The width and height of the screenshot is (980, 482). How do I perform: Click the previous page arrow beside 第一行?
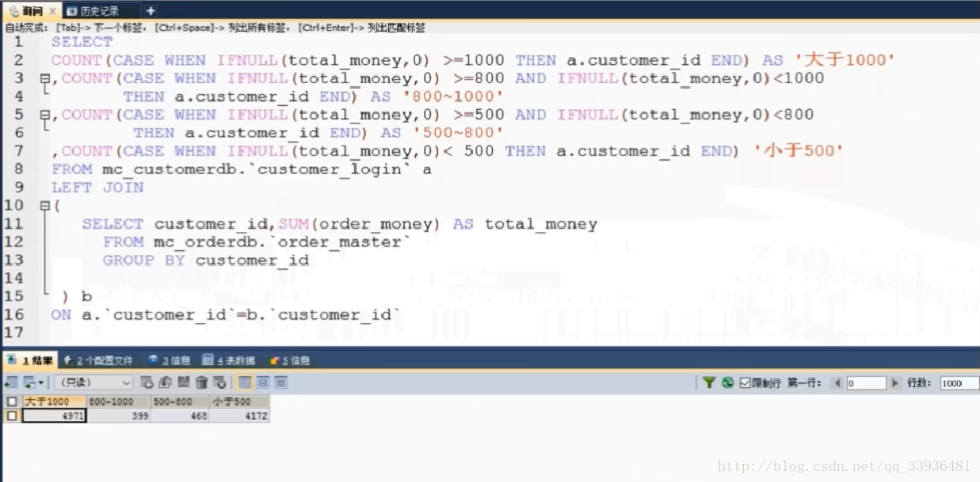(x=837, y=383)
